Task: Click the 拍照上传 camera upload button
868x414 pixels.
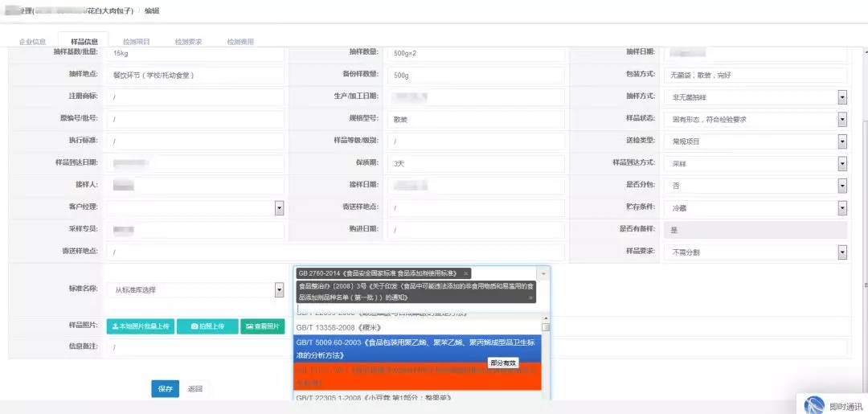Action: coord(207,326)
